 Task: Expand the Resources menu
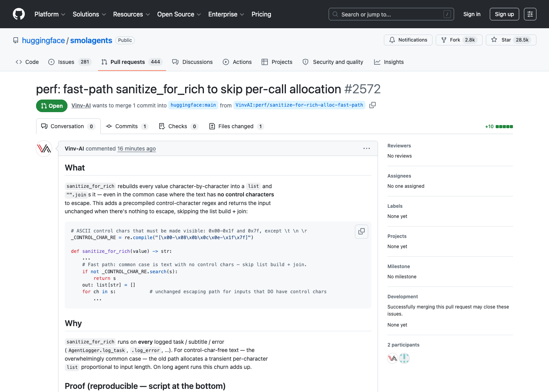click(x=131, y=14)
